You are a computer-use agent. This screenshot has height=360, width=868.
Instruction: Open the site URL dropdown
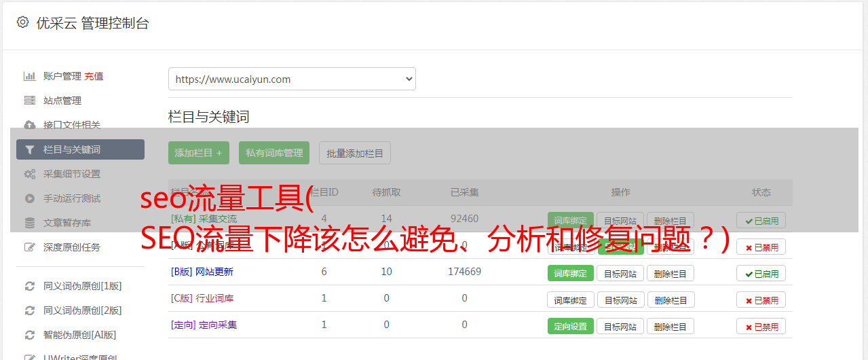(292, 79)
